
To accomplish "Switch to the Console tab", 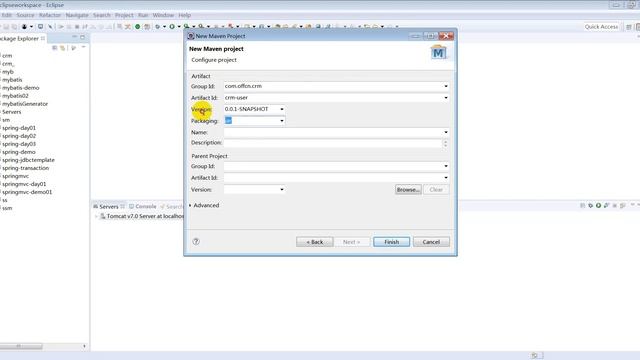I will coord(143,207).
